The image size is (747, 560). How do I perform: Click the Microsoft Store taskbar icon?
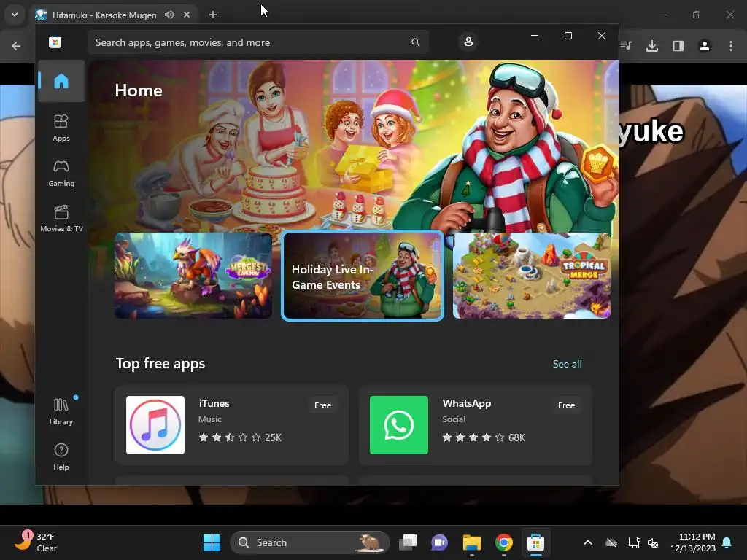[535, 542]
